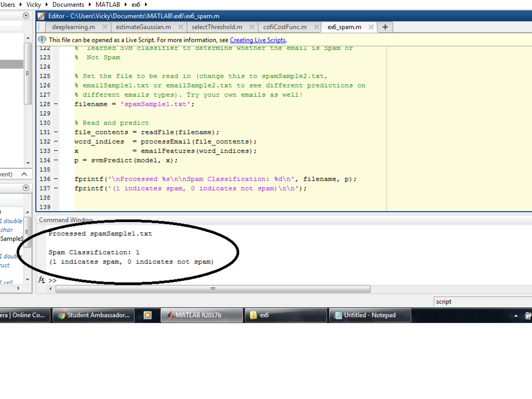Switch to the selectThreshold.m tab

(217, 27)
